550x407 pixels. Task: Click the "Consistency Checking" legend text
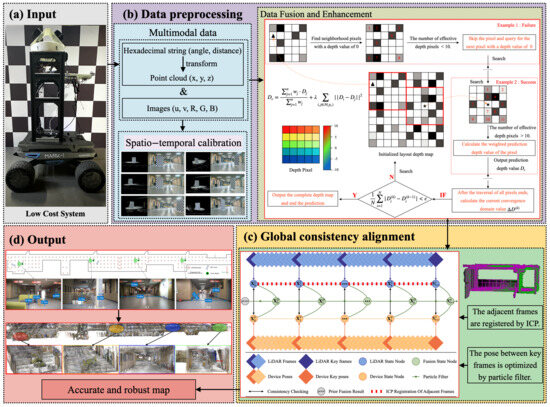287,391
